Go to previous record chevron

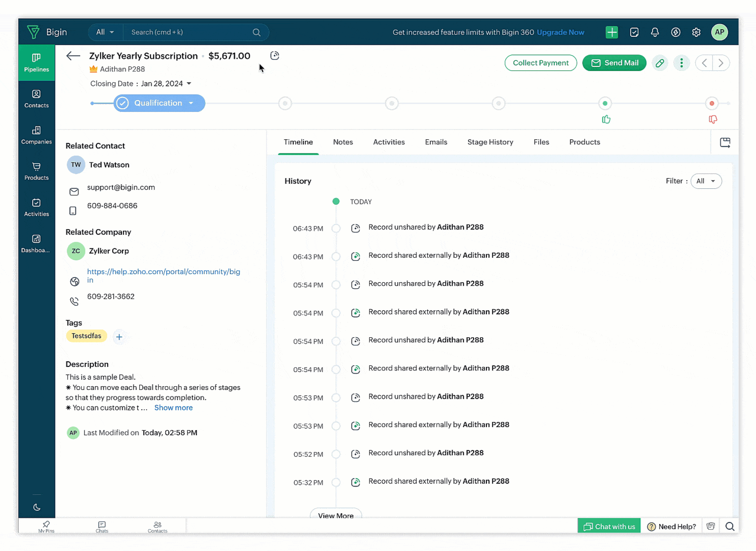[704, 63]
